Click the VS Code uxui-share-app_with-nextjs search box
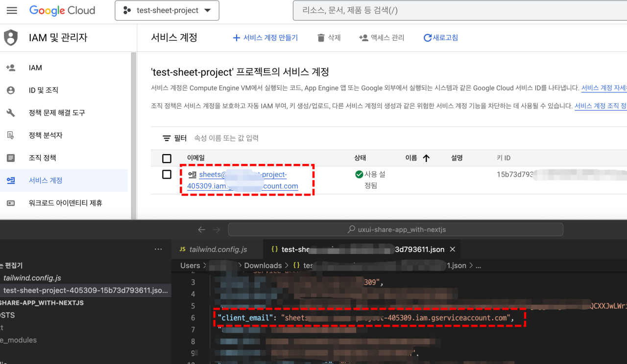The image size is (627, 364). (x=396, y=229)
